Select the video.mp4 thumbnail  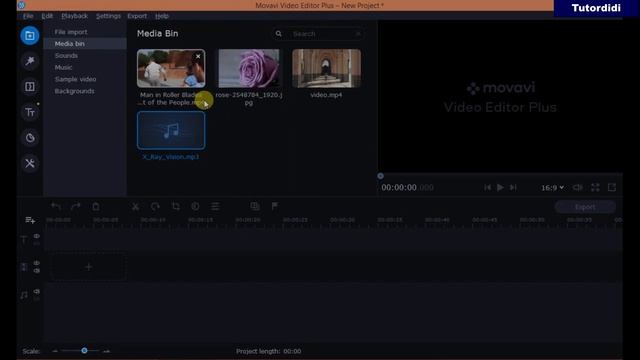point(326,69)
